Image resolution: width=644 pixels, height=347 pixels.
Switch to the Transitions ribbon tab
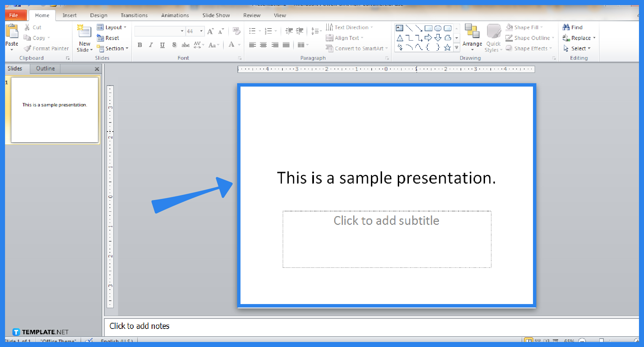pos(134,15)
